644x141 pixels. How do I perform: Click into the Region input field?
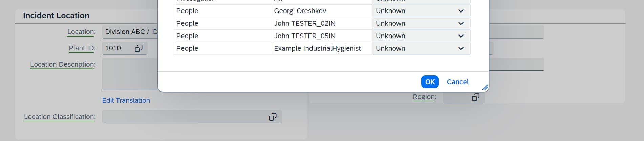pos(456,97)
